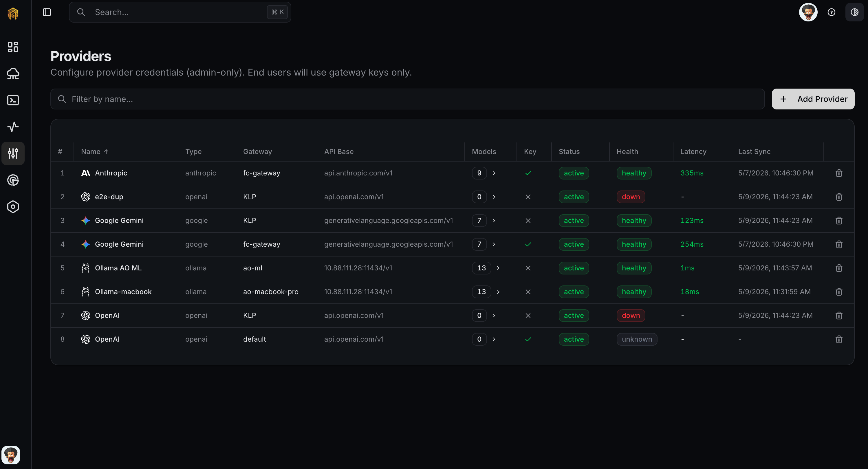Expand models for Google Gemini KLP row
The image size is (868, 469).
[x=494, y=221]
